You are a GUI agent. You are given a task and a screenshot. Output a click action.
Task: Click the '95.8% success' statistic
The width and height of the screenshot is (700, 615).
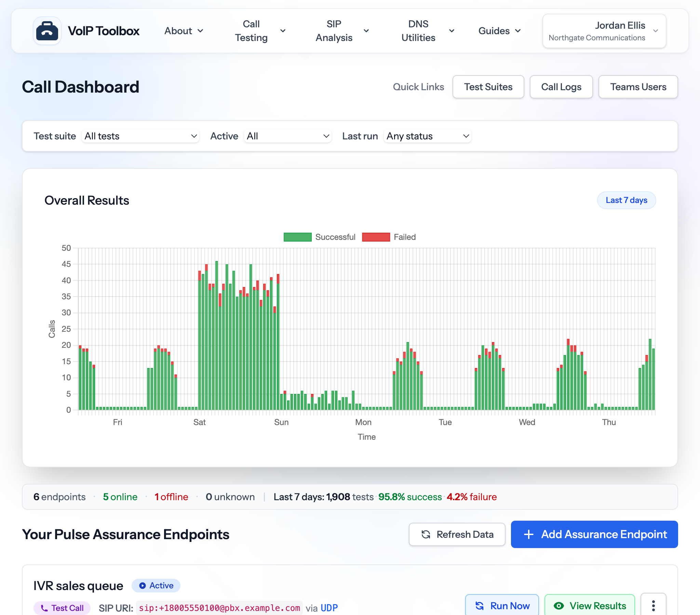[x=410, y=497]
